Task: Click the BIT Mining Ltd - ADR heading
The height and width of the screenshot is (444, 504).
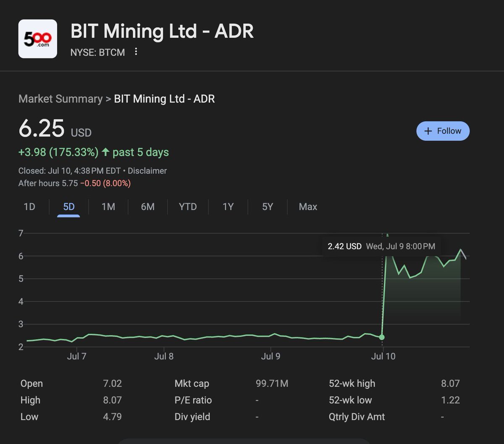Action: click(162, 31)
